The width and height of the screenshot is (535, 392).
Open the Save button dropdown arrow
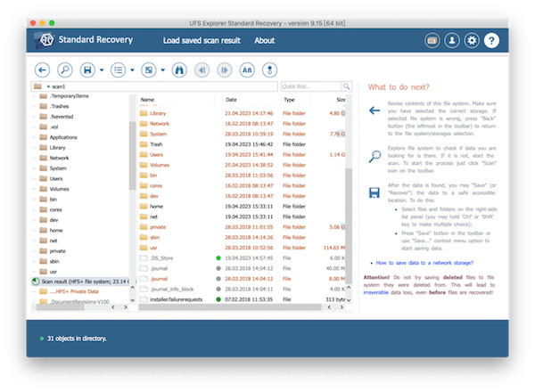point(102,70)
